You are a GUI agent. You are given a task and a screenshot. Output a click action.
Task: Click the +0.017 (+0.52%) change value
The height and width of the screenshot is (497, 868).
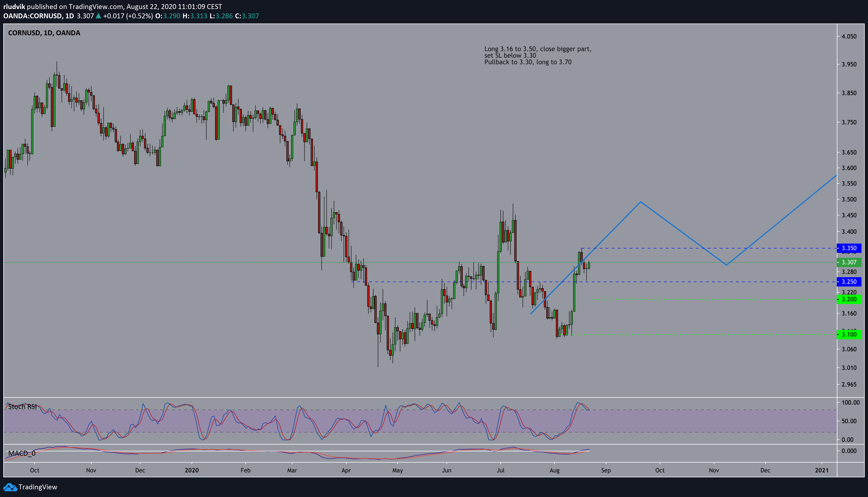tap(128, 16)
